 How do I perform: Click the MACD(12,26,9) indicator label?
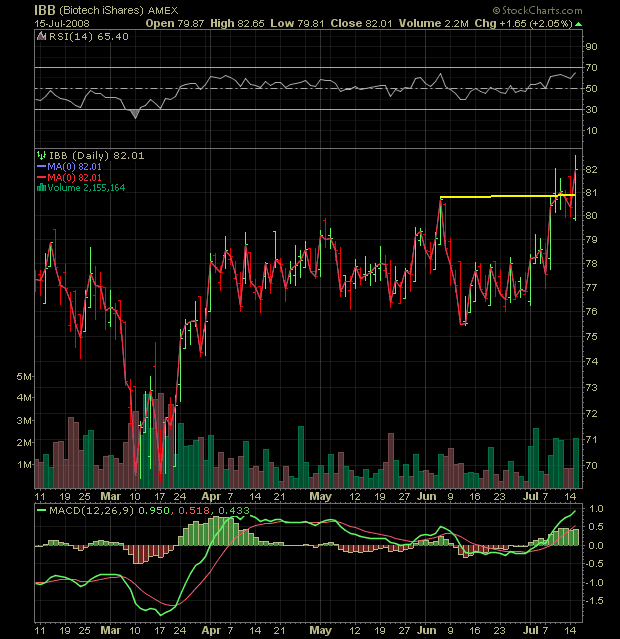click(91, 510)
